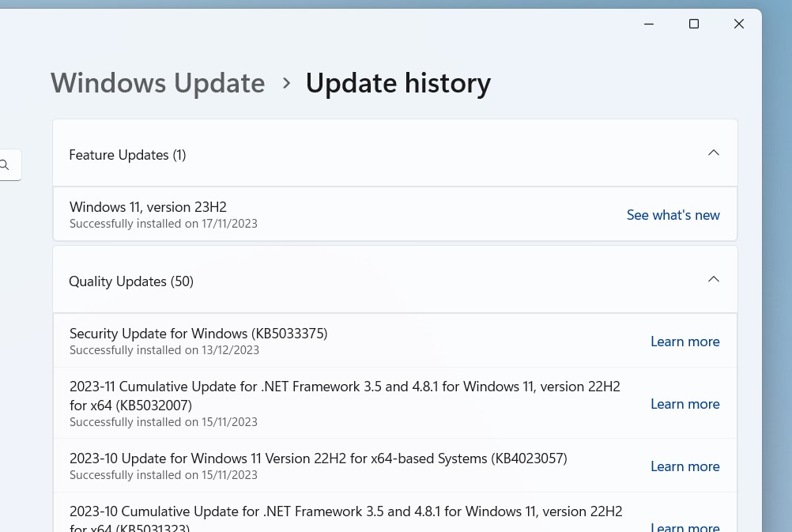The image size is (792, 532).
Task: Open the See what's new link
Action: click(x=673, y=215)
